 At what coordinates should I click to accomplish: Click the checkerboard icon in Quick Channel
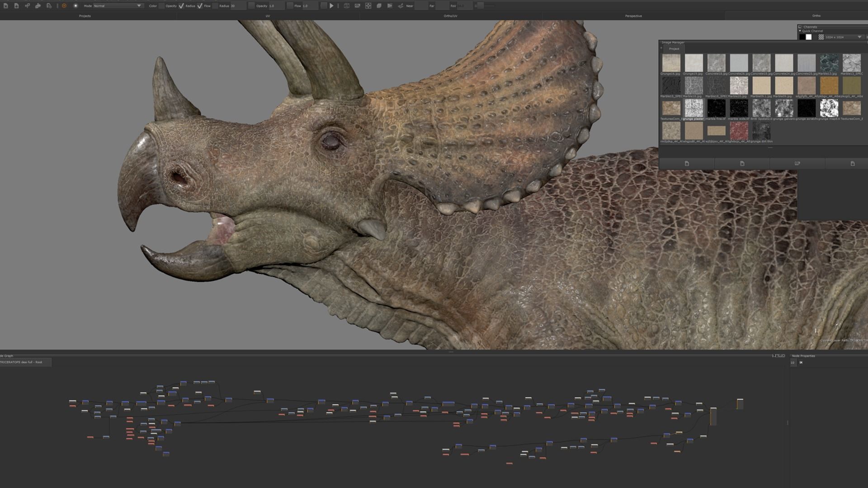[821, 37]
